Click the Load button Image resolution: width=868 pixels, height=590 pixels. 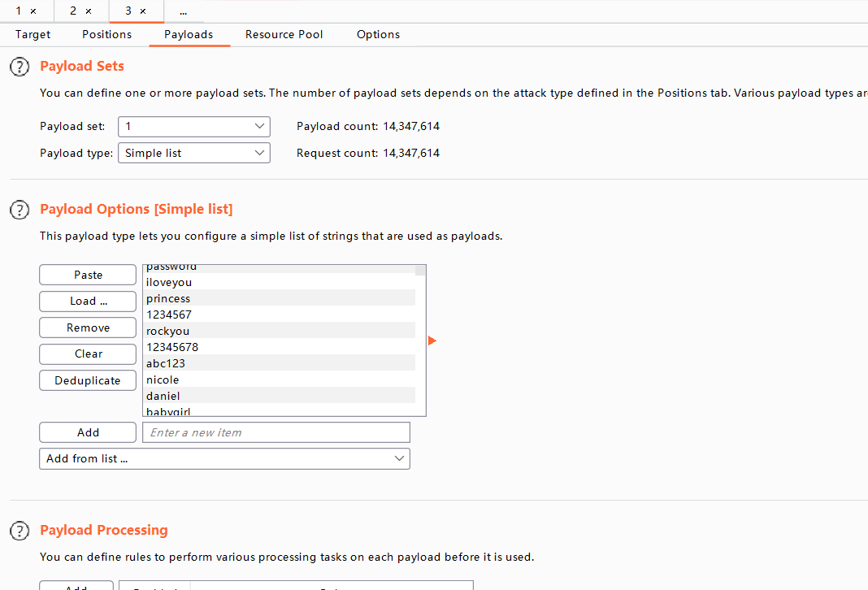(x=88, y=301)
